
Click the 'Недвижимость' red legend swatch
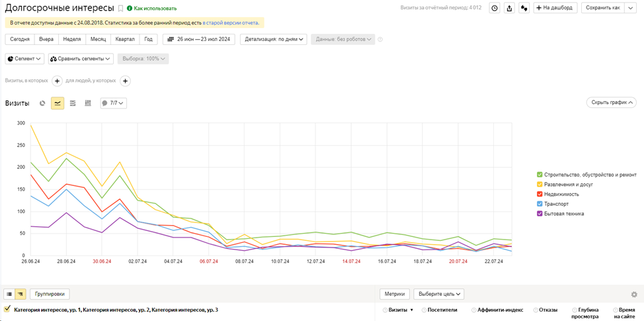(x=540, y=194)
